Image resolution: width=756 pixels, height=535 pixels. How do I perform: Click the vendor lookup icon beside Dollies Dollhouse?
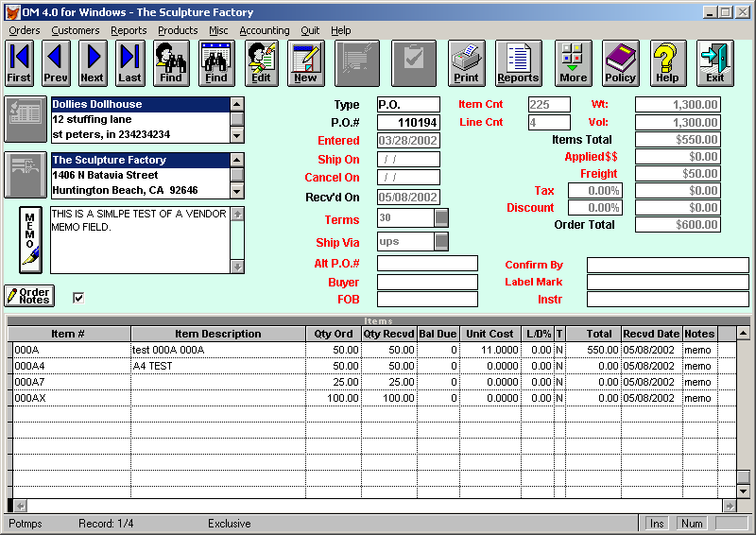[26, 119]
